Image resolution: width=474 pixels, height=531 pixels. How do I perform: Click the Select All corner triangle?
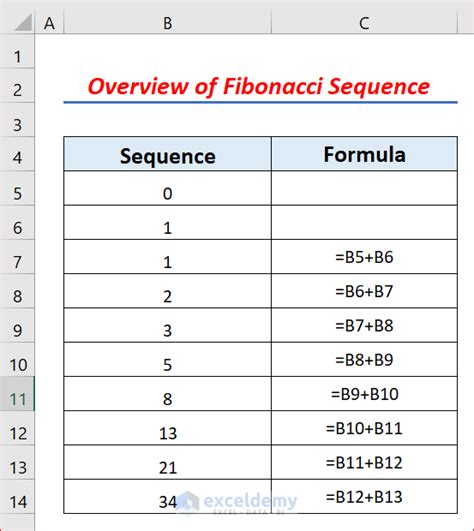[x=23, y=22]
